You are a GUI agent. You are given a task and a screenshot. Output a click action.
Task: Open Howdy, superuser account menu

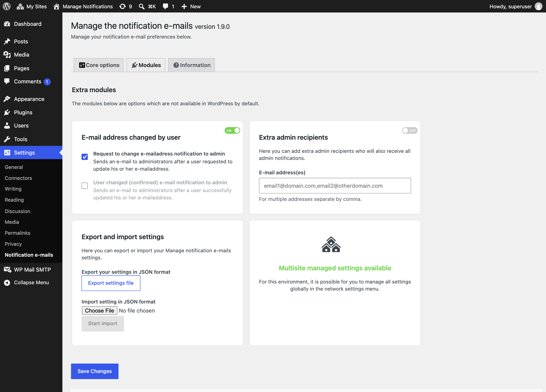pos(516,6)
